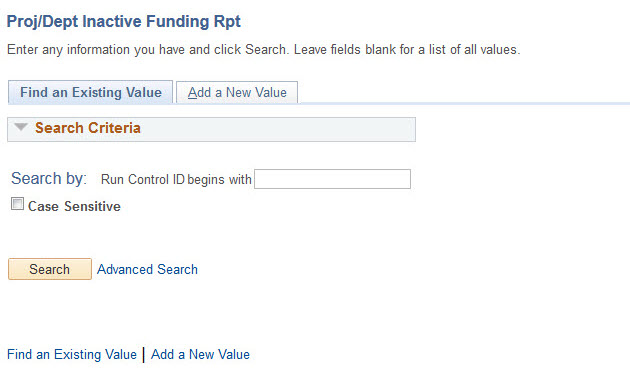The image size is (630, 374).
Task: Follow the bottom Find an Existing Value link
Action: [x=72, y=354]
